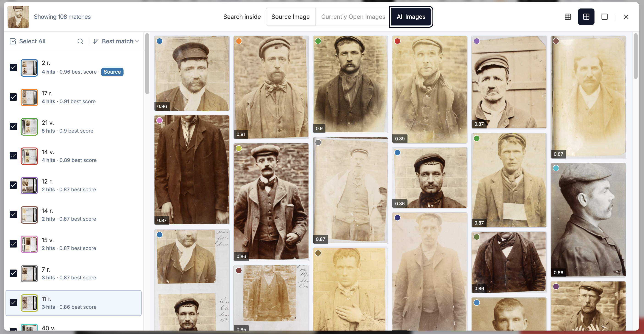Click '5 hits' under 21 v.
The width and height of the screenshot is (644, 334).
click(48, 131)
